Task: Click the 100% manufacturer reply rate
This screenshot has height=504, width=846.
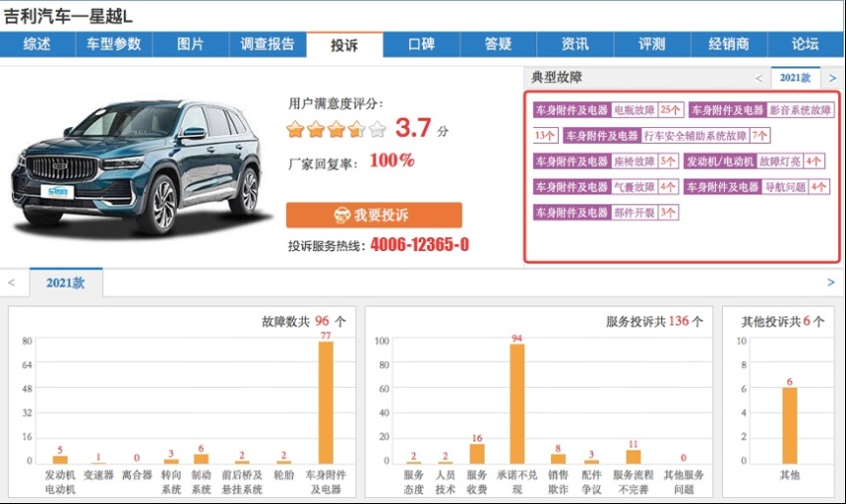Action: (x=392, y=160)
